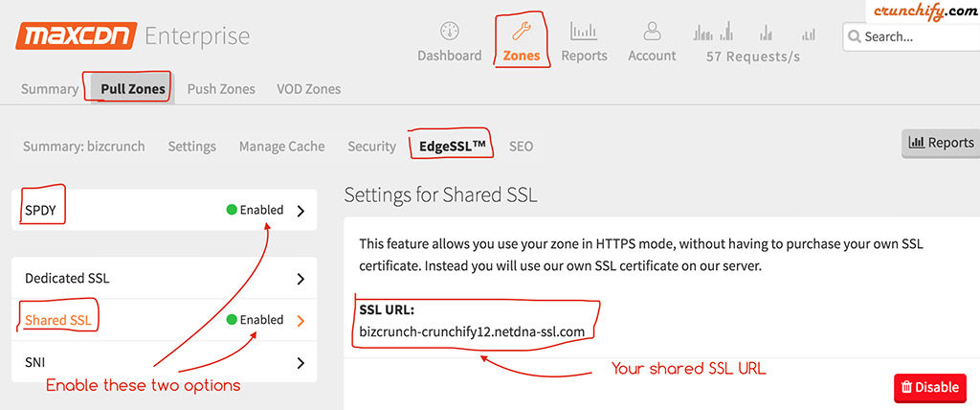Expand the SPDY row chevron
The image size is (980, 410).
point(301,211)
